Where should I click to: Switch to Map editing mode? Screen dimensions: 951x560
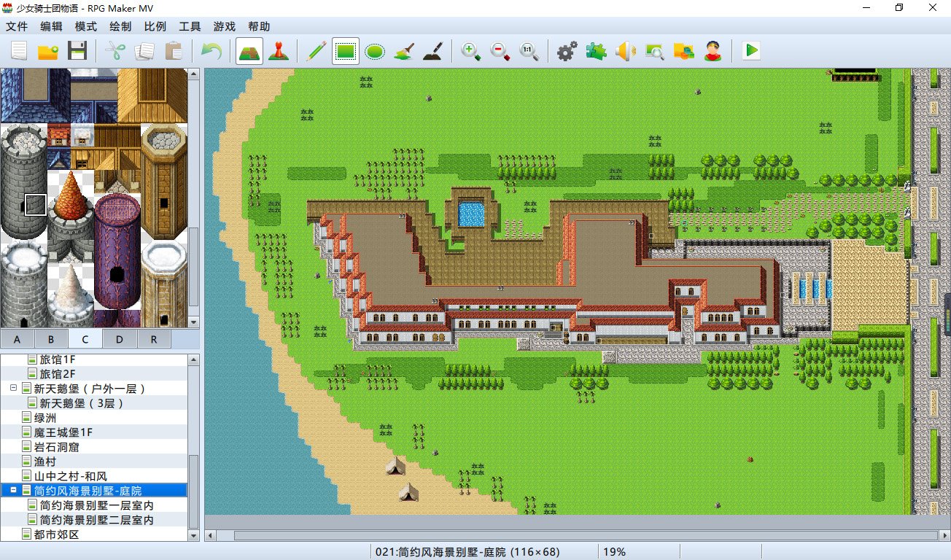tap(249, 51)
